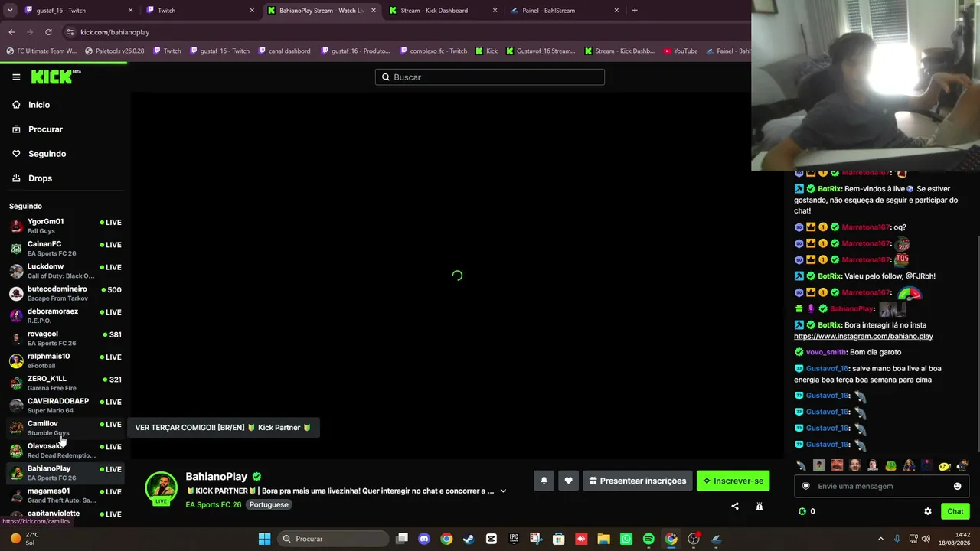This screenshot has height=551, width=980.
Task: Click vovo_smith username in chat
Action: [826, 352]
